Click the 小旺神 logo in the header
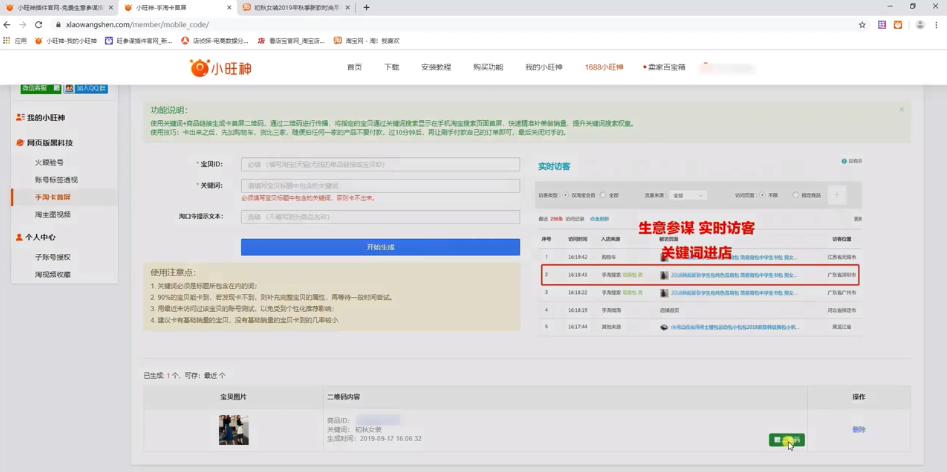Screen dimensions: 947x472 (x=220, y=68)
